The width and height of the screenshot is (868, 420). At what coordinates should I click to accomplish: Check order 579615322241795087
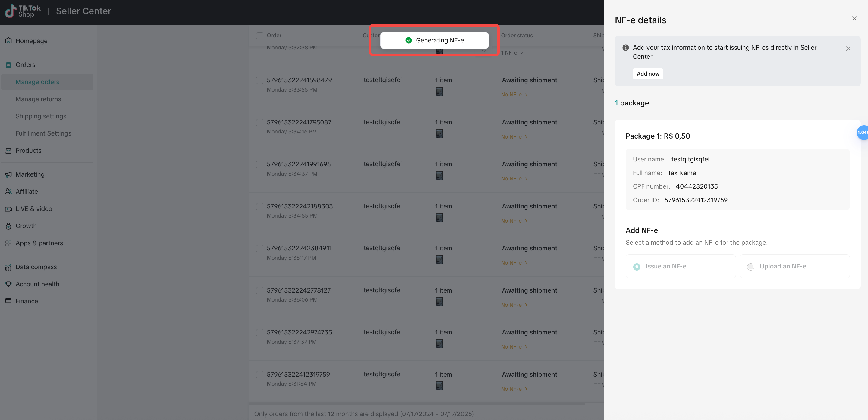pyautogui.click(x=259, y=122)
